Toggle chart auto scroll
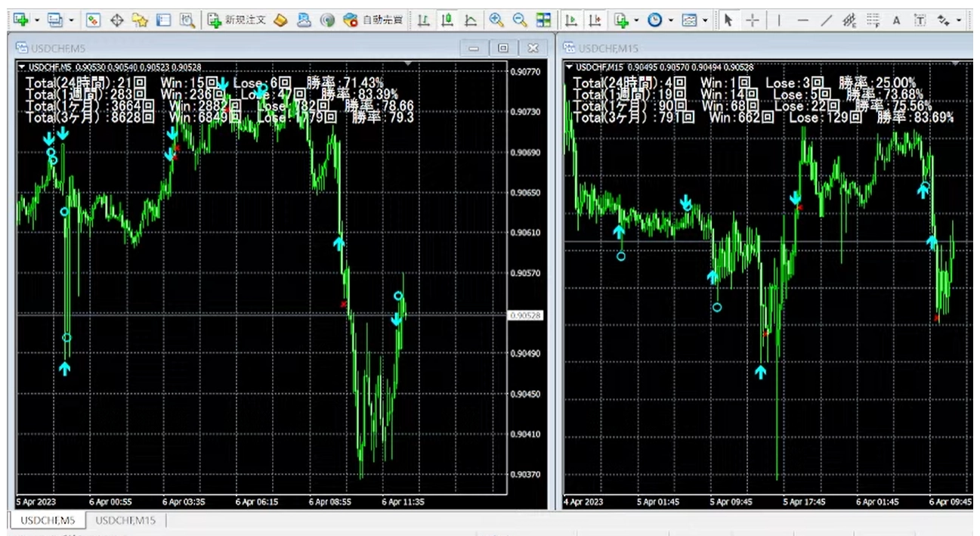 tap(572, 20)
